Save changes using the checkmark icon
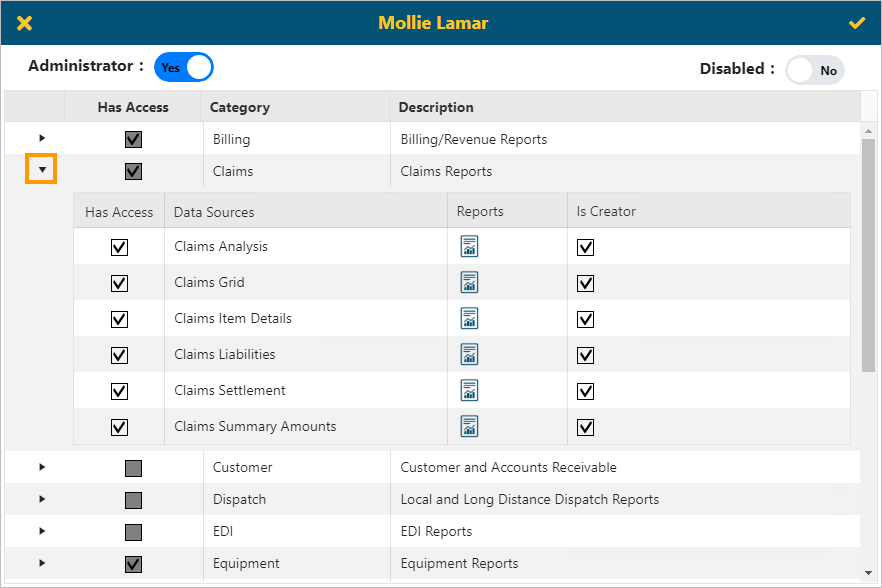882x588 pixels. pyautogui.click(x=857, y=22)
